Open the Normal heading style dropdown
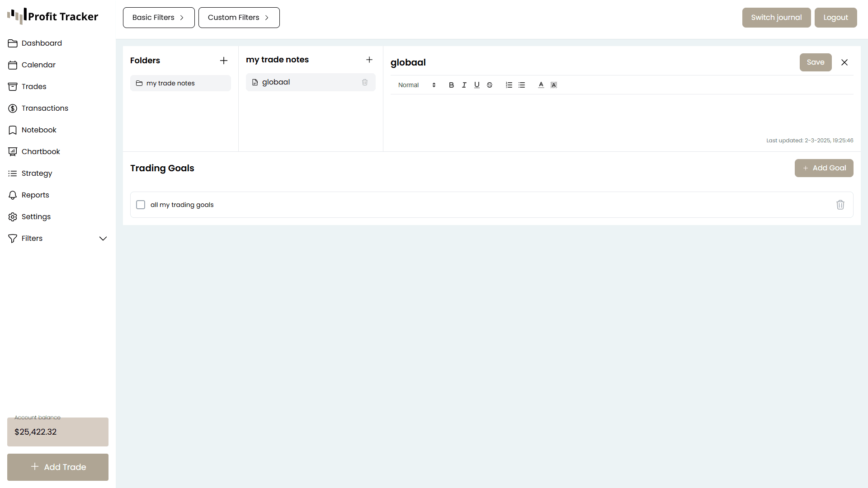 coord(416,85)
